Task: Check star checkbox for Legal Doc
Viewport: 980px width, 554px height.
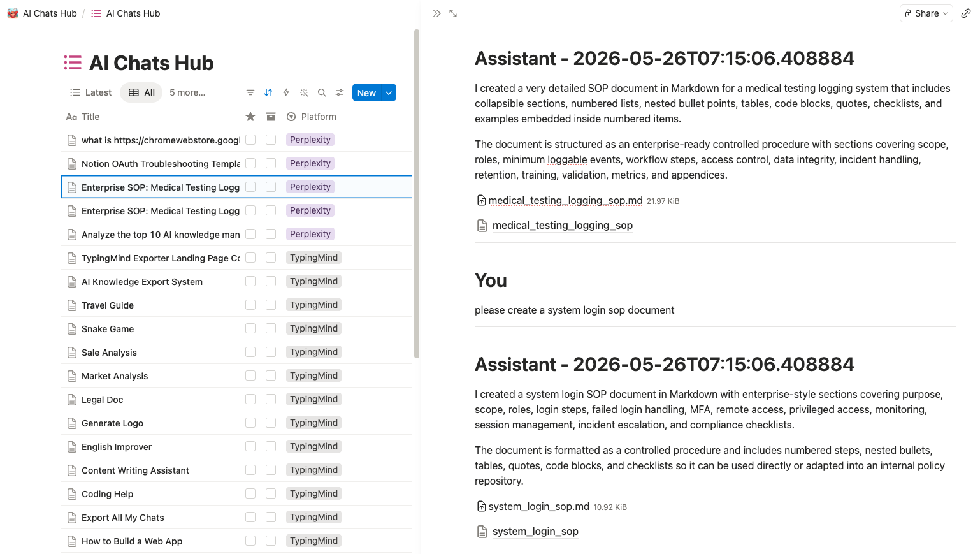Action: coord(250,399)
